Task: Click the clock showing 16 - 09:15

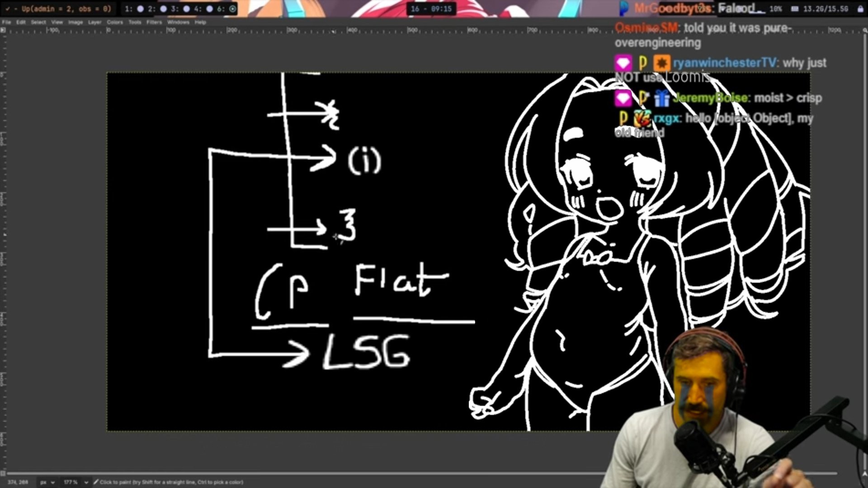Action: [x=431, y=9]
